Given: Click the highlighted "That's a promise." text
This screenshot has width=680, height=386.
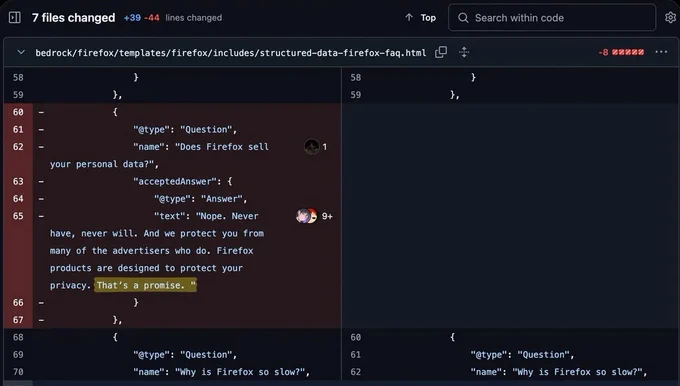Looking at the screenshot, I should [145, 285].
